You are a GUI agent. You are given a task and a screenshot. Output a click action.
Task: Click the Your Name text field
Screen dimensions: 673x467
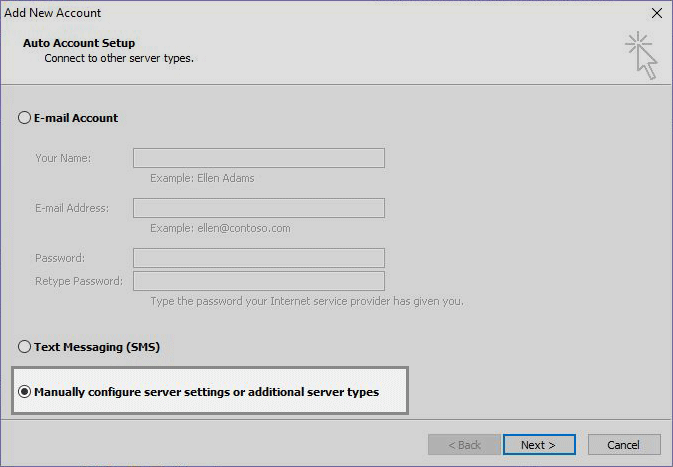258,158
